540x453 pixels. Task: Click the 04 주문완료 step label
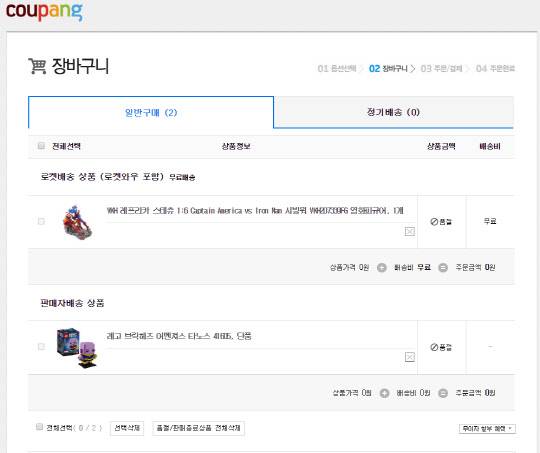tap(495, 69)
